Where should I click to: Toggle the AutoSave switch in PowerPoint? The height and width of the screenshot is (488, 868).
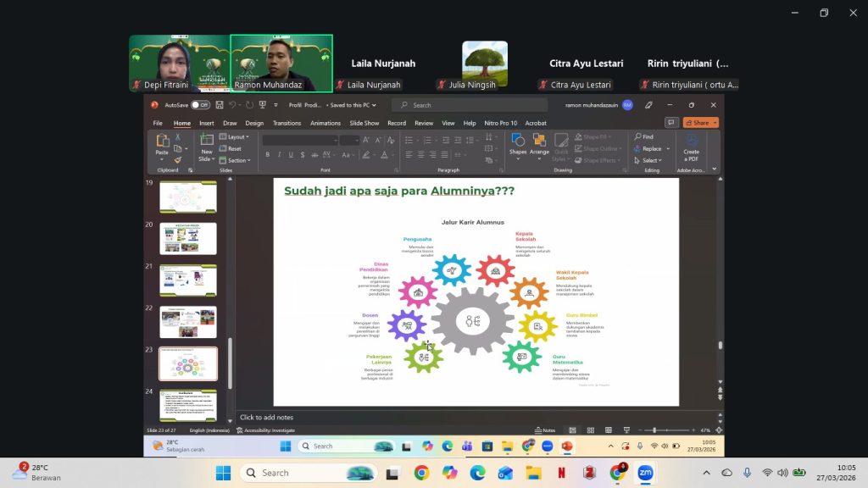point(200,105)
